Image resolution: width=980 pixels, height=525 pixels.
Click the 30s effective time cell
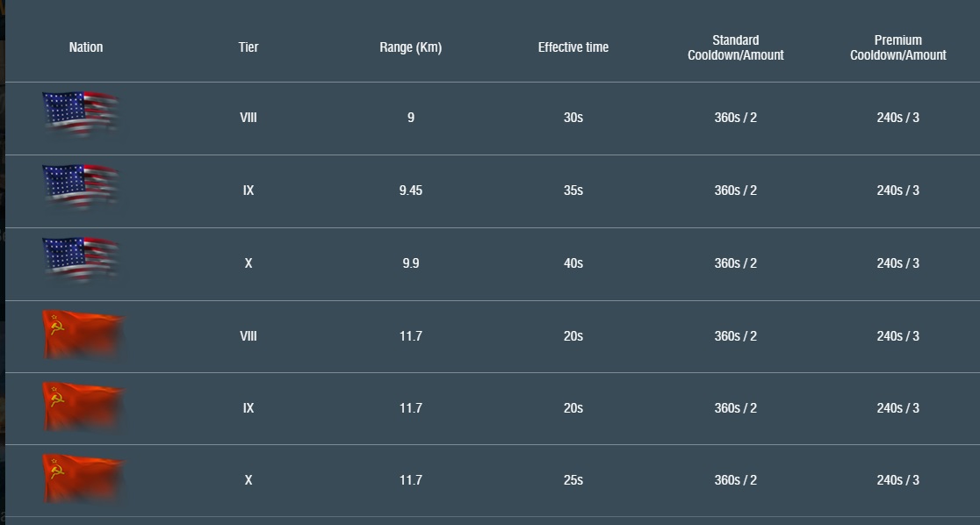573,118
